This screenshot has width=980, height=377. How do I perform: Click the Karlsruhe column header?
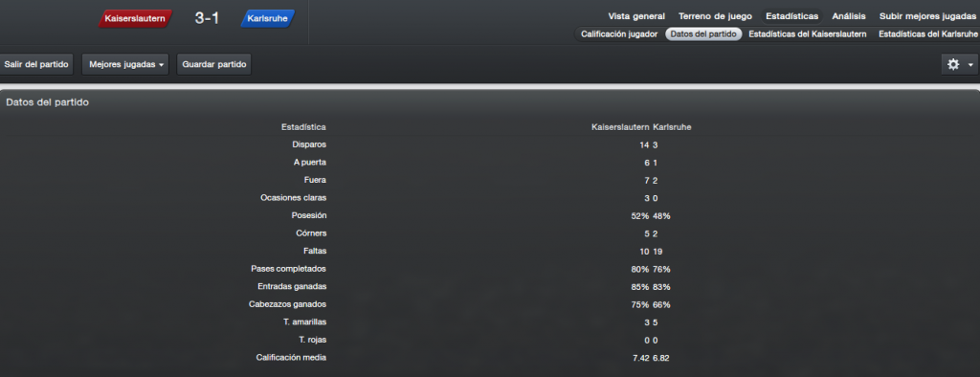[x=671, y=127]
